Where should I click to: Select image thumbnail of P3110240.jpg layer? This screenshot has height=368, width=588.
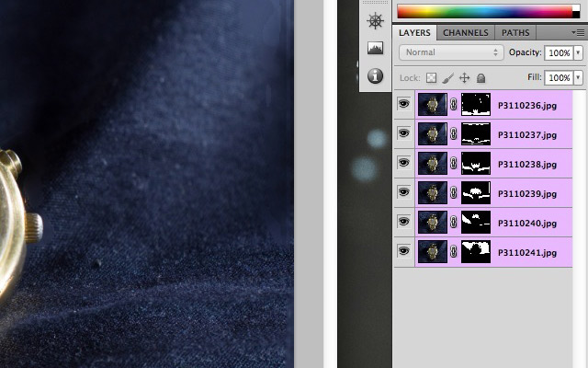[x=433, y=223]
